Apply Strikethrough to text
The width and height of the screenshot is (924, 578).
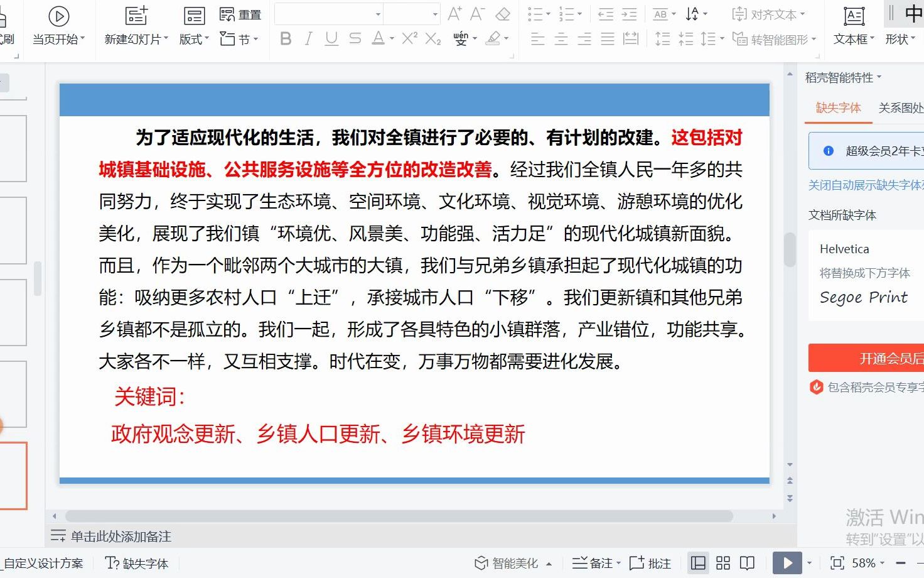coord(355,39)
